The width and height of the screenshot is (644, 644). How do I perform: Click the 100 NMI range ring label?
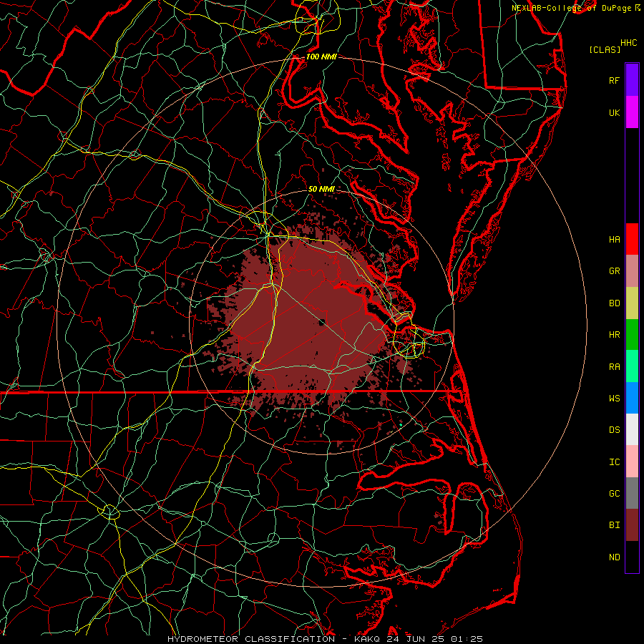coord(321,57)
